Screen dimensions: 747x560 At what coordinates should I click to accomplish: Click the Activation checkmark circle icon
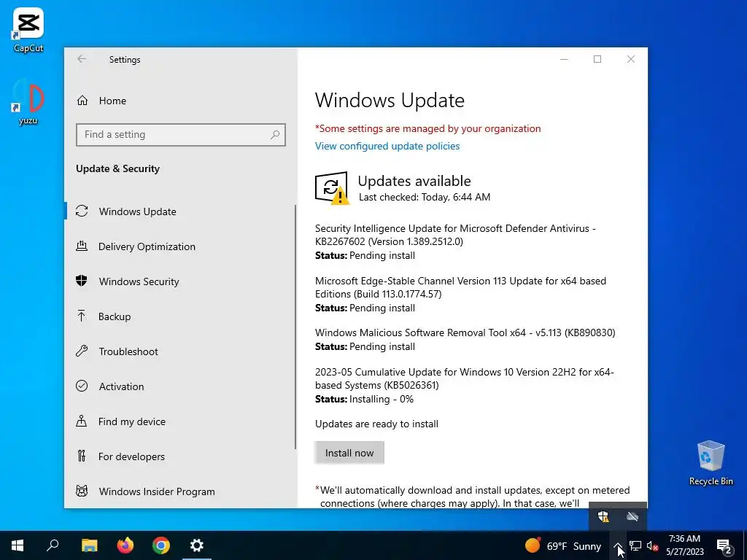coord(82,386)
